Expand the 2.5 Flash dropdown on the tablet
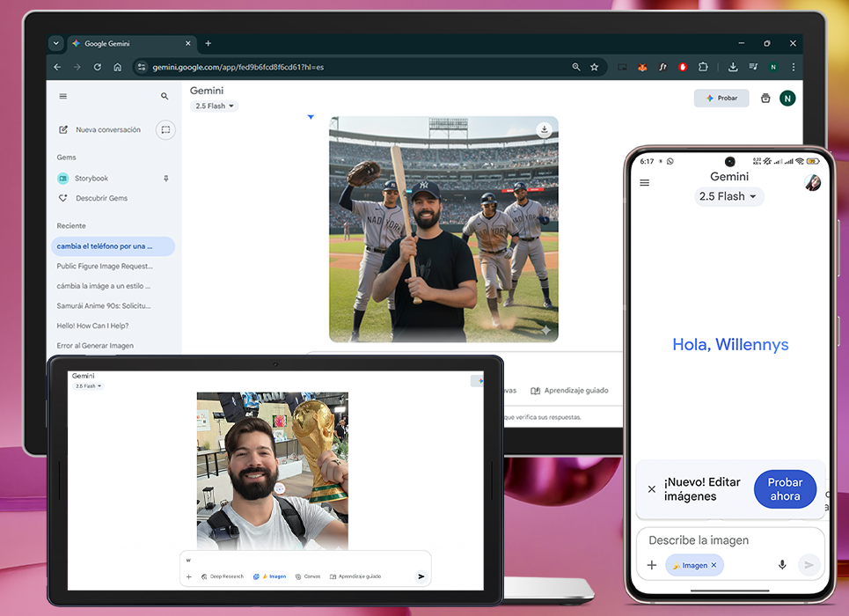 click(x=88, y=386)
